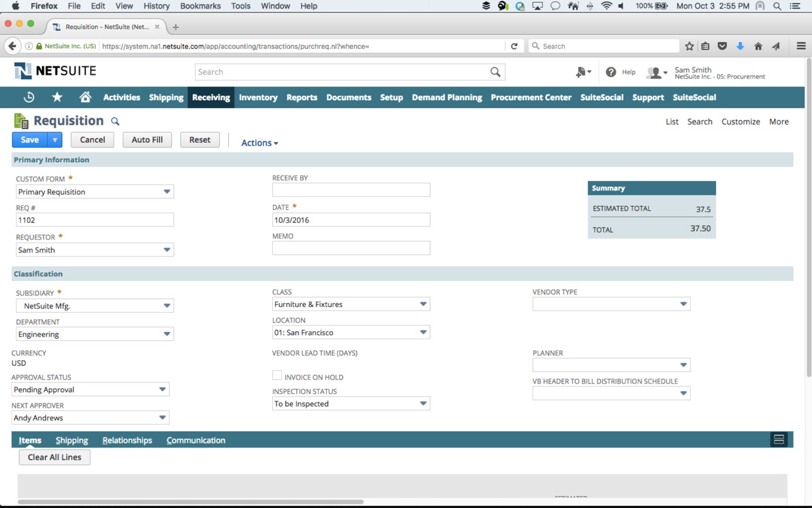The image size is (812, 508).
Task: Open the Inspection Status dropdown
Action: coord(423,404)
